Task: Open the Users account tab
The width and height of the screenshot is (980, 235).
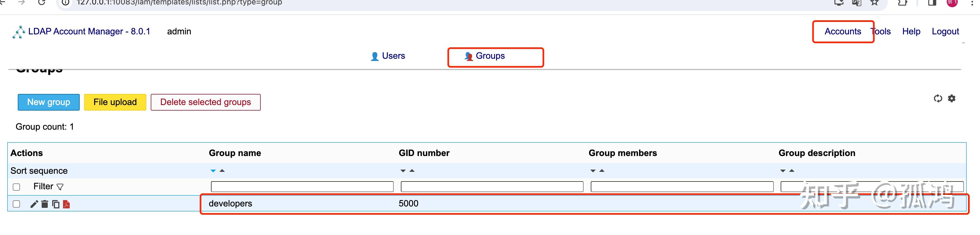Action: coord(388,56)
